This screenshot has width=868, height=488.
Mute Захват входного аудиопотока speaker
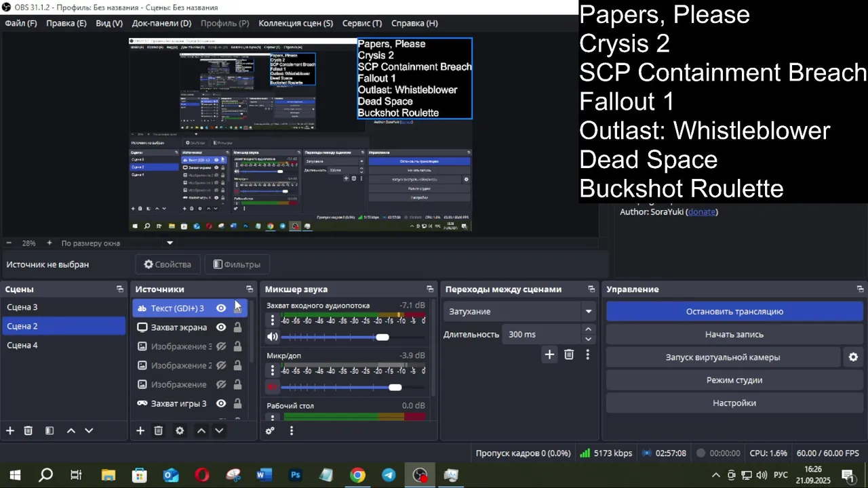click(273, 337)
